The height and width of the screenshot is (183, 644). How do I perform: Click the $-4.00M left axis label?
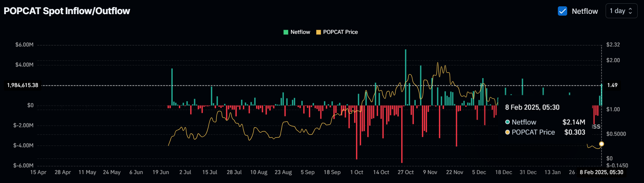(x=23, y=145)
